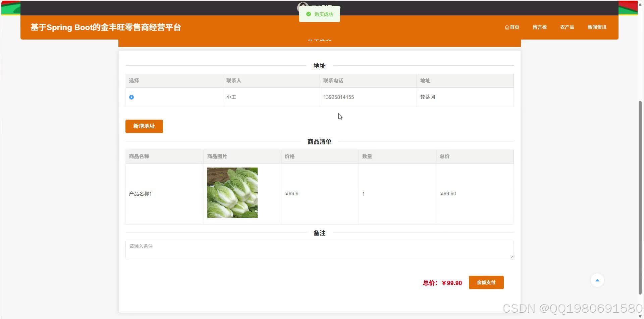Click the cabbage product image thumbnail
Screen dimensions: 644x319
point(232,192)
